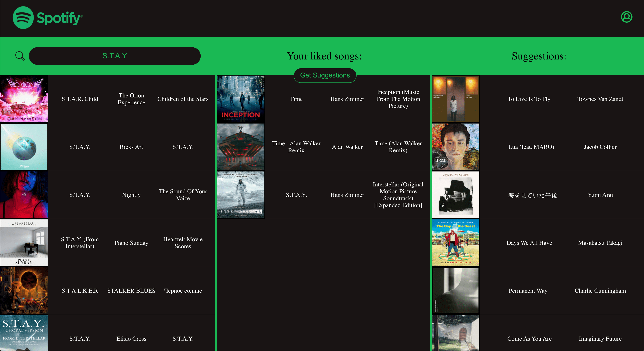Click artist STALKER BLUES
Image resolution: width=644 pixels, height=351 pixels.
[131, 291]
